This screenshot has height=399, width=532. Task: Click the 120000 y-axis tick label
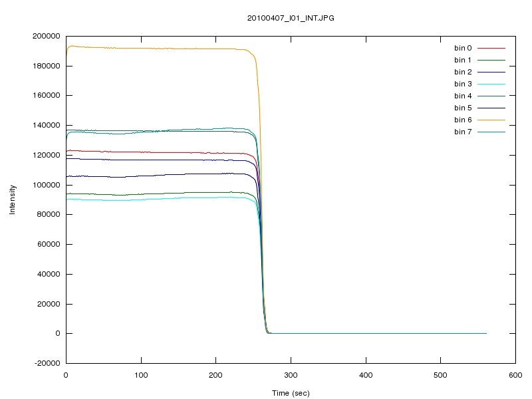[x=46, y=155]
